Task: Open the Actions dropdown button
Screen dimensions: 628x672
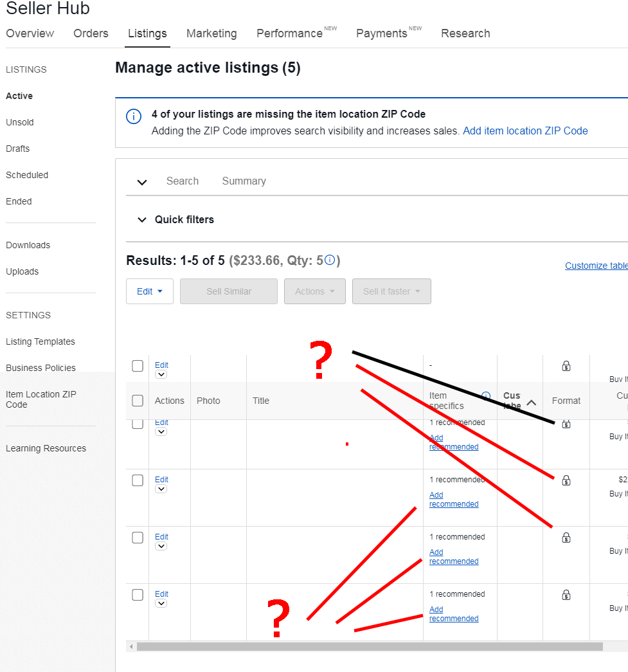Action: coord(315,291)
